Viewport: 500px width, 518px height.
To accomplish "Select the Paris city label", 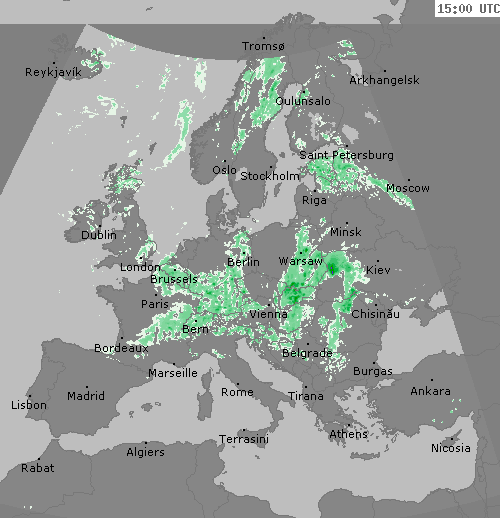I will click(155, 304).
